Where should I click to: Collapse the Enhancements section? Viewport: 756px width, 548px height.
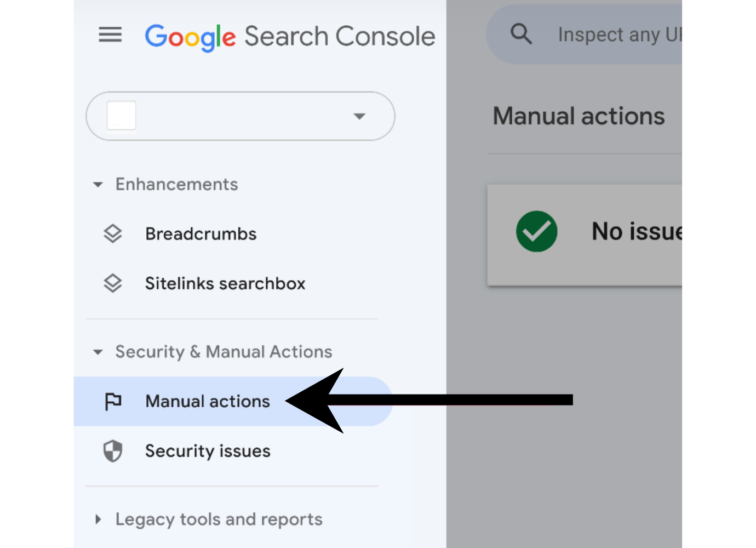tap(98, 185)
